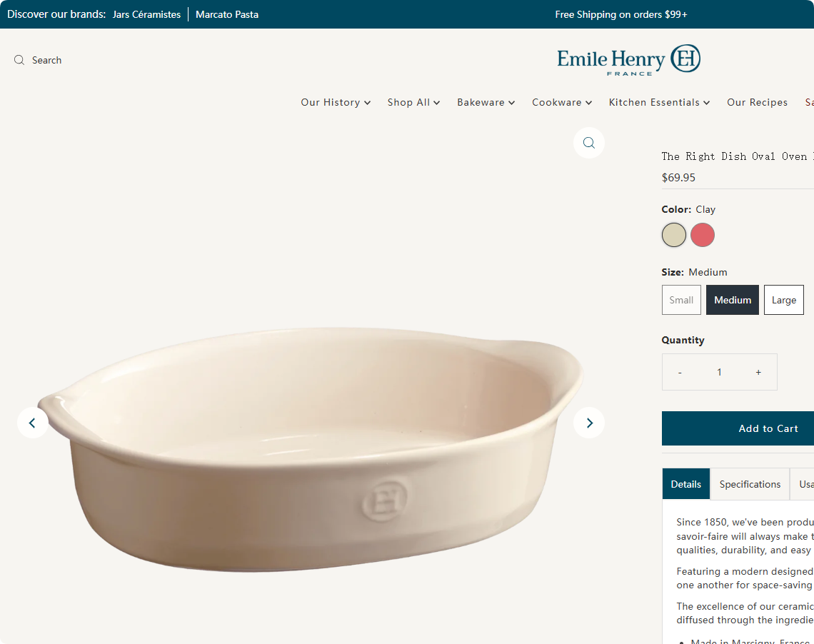Open the Bakeware dropdown menu
The height and width of the screenshot is (644, 814).
(x=486, y=102)
